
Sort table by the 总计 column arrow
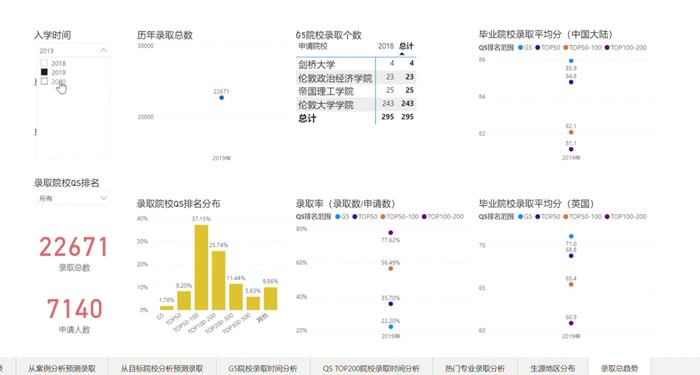click(402, 54)
